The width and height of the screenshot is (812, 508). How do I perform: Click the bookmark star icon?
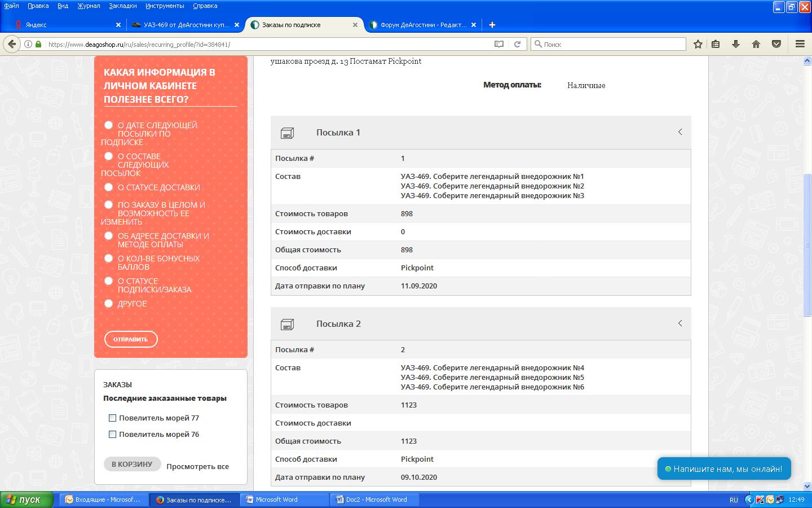point(698,44)
